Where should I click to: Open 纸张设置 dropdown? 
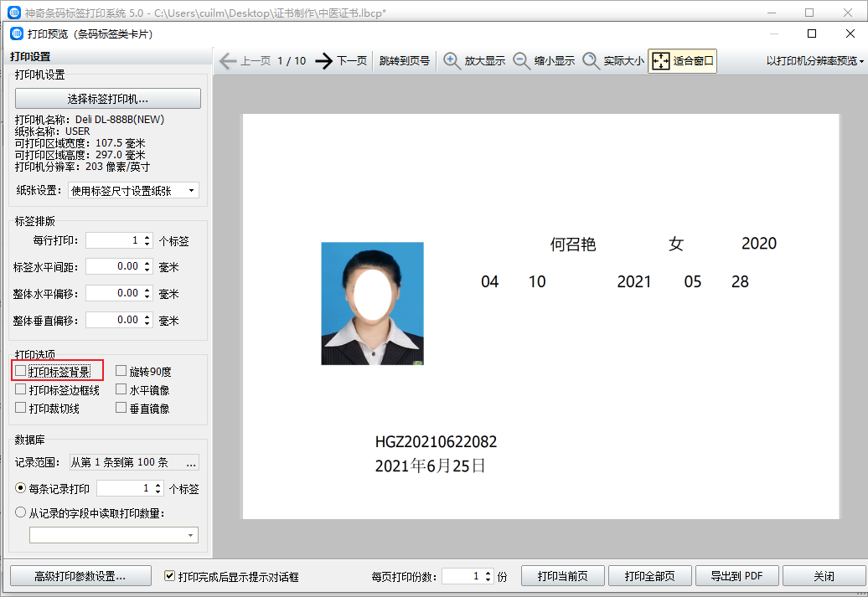(x=133, y=191)
